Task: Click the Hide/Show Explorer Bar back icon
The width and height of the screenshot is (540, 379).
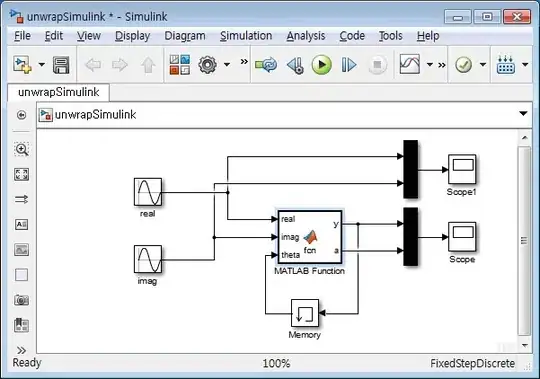Action: click(21, 115)
